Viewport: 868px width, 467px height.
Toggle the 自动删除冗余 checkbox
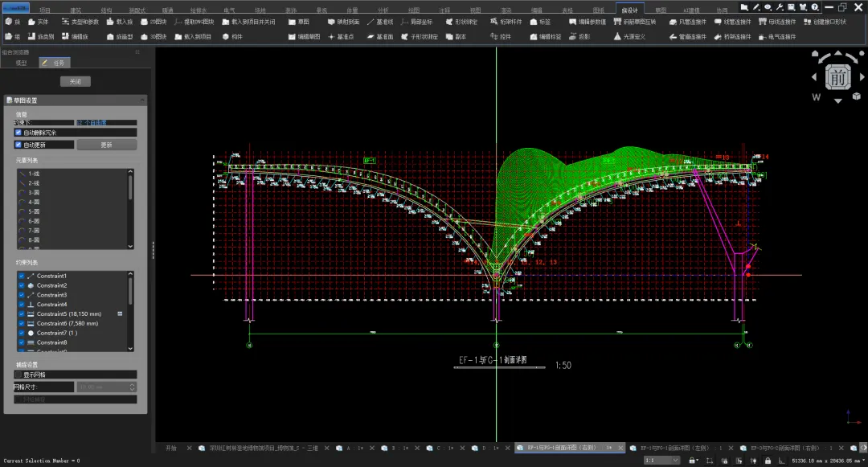click(x=18, y=133)
